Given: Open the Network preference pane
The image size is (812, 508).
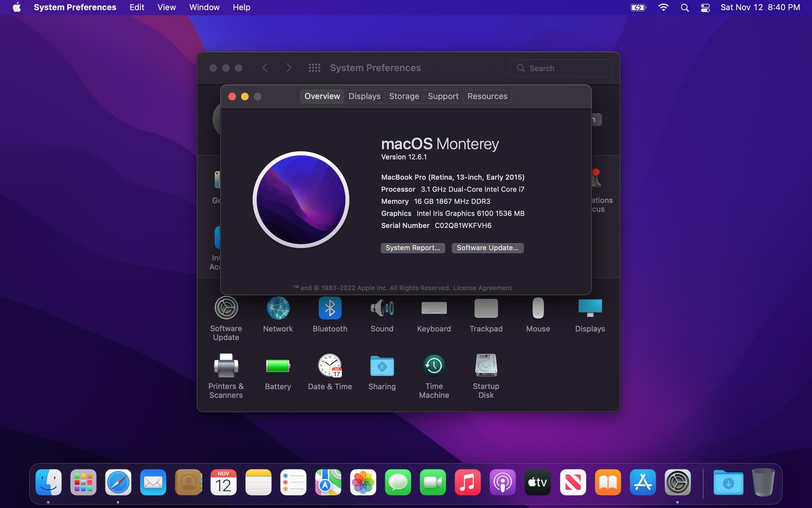Looking at the screenshot, I should (278, 314).
